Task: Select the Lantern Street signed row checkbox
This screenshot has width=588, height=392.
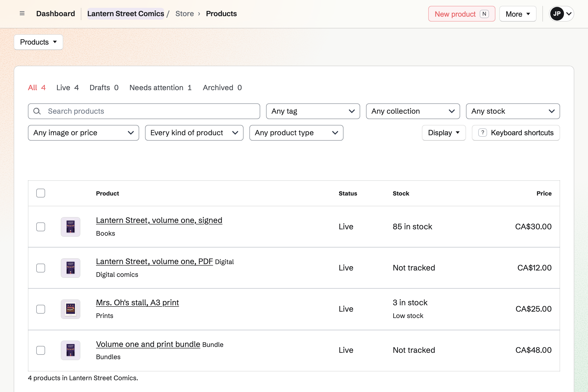Action: click(40, 227)
